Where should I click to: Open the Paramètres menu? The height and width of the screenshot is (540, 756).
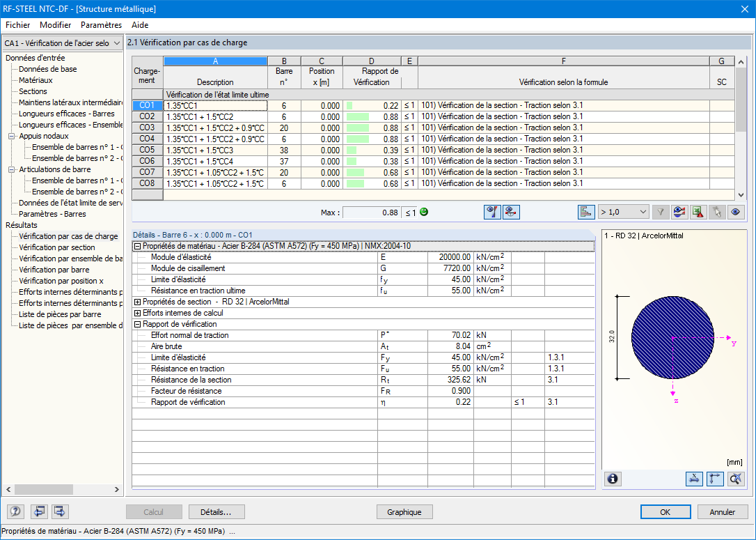coord(101,25)
